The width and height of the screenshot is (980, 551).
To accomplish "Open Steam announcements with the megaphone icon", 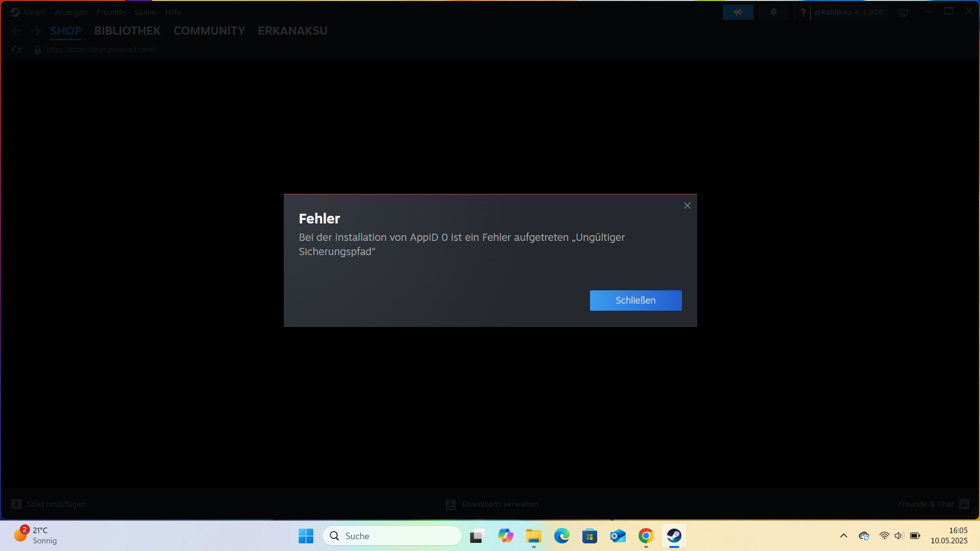I will 738,12.
